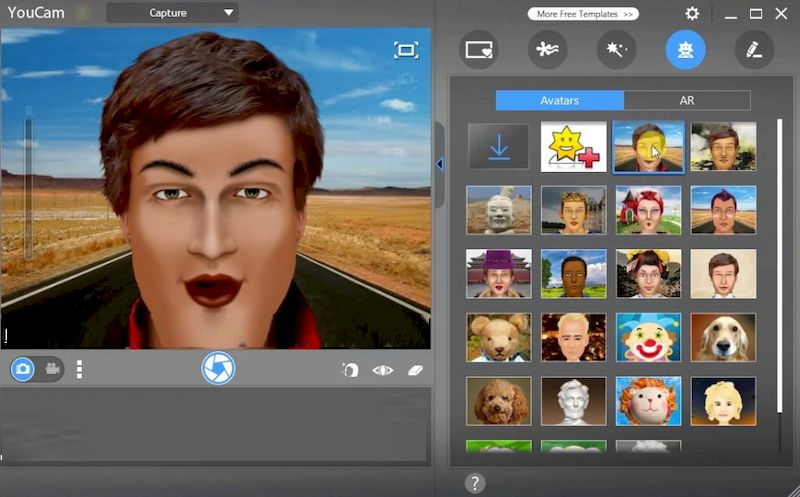Open the help question mark icon
This screenshot has height=497, width=800.
pos(475,483)
